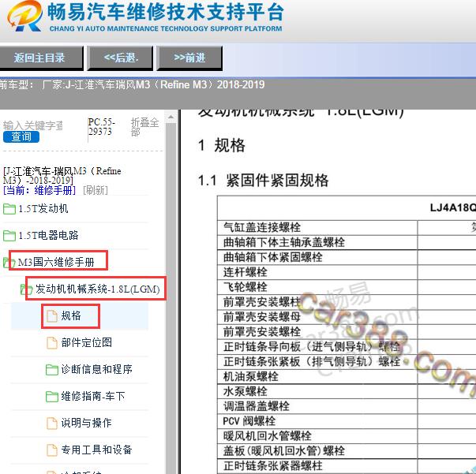Image resolution: width=476 pixels, height=474 pixels.
Task: Click 飞轮螺栓 table row
Action: pos(347,287)
